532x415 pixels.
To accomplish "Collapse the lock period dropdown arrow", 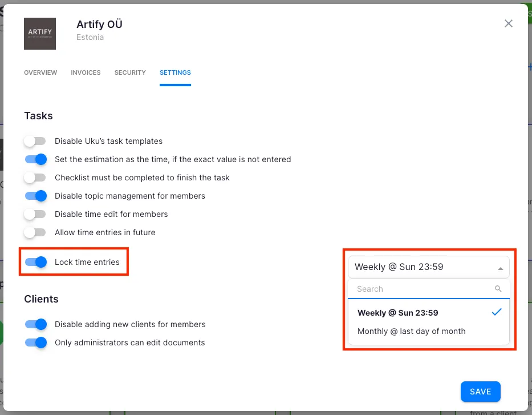I will click(x=500, y=268).
